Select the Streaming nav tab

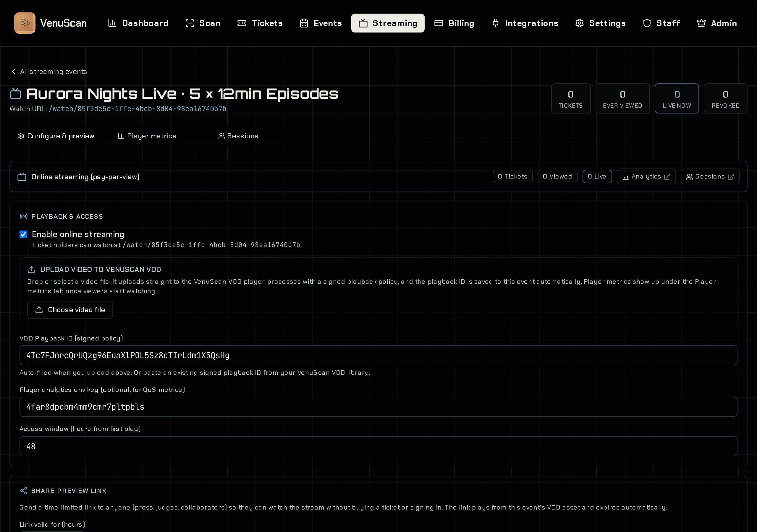(388, 23)
